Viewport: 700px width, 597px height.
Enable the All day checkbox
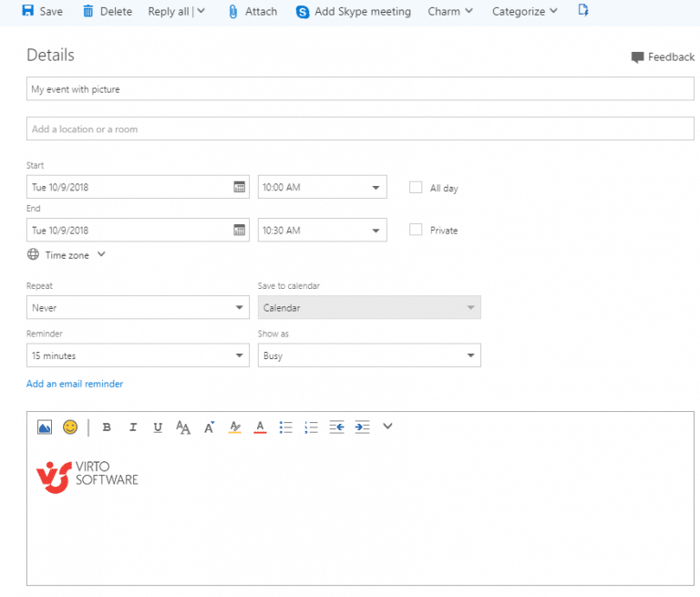pos(416,188)
